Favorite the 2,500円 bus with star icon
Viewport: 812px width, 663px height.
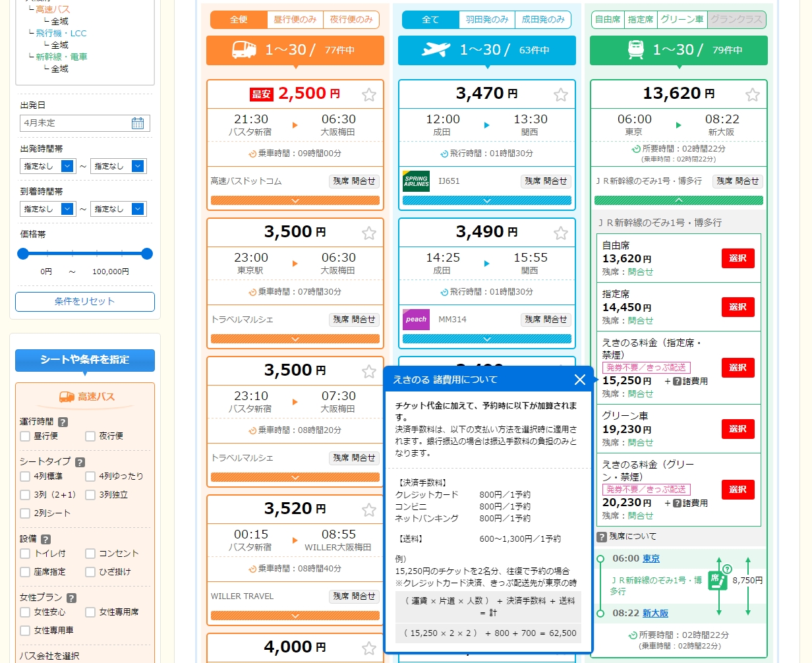[369, 95]
